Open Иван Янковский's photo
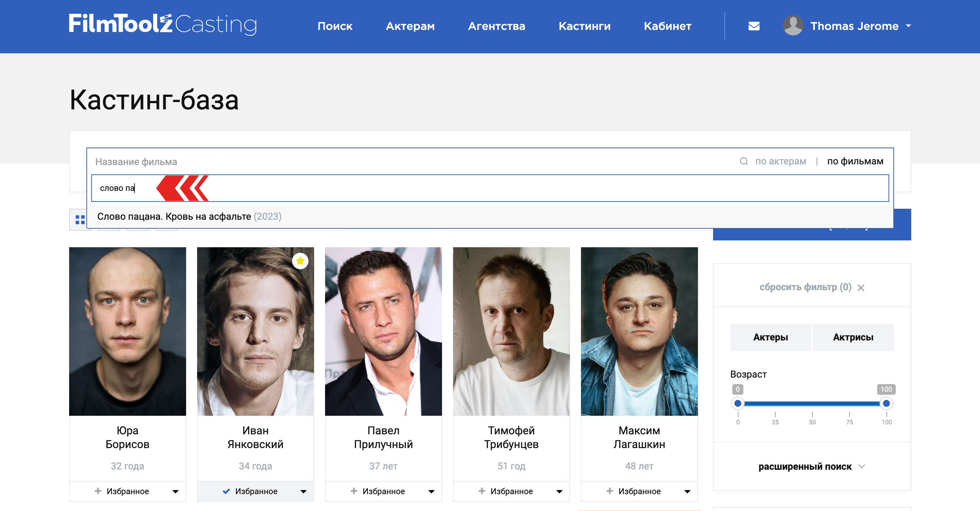This screenshot has width=980, height=511. 255,331
